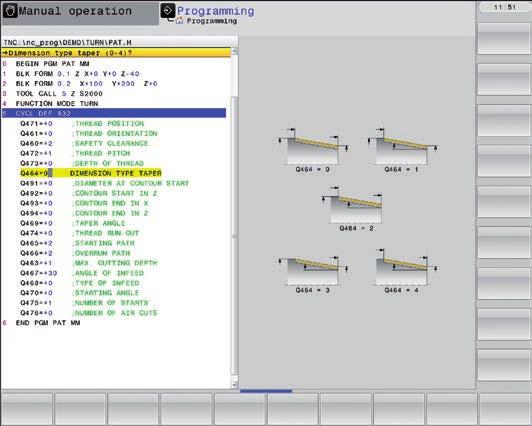Select the Q464 = 0 taper diagram
This screenshot has width=532, height=426.
(x=313, y=150)
